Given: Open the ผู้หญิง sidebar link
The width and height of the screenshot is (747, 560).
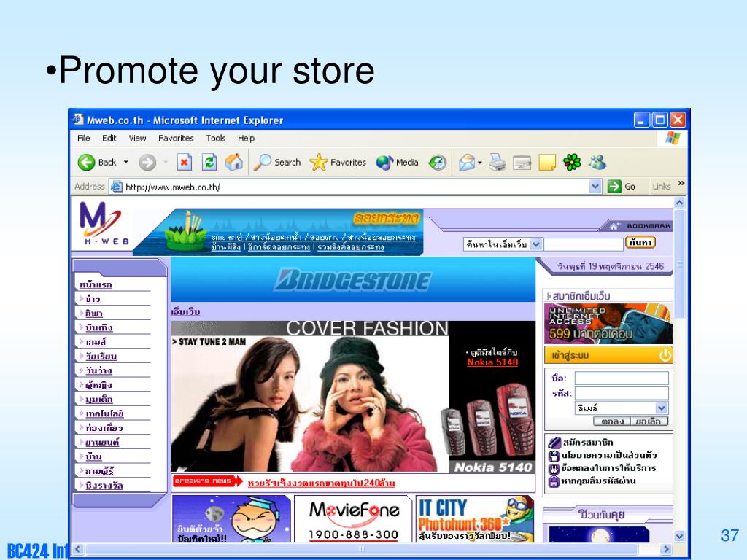Looking at the screenshot, I should click(98, 385).
